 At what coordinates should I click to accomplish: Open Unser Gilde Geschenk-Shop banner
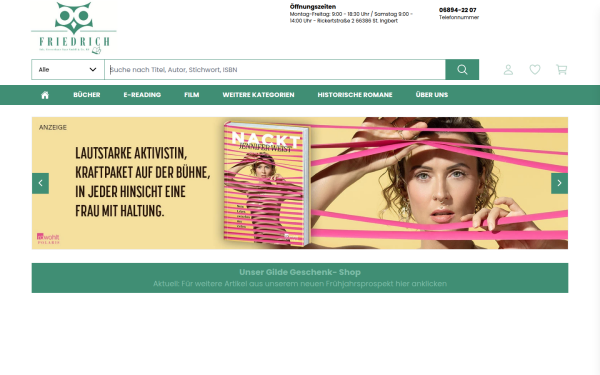tap(300, 278)
